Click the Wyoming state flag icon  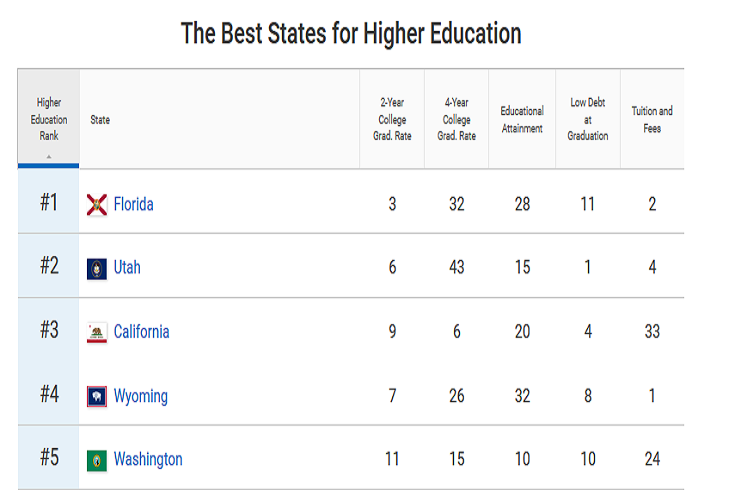pos(97,396)
